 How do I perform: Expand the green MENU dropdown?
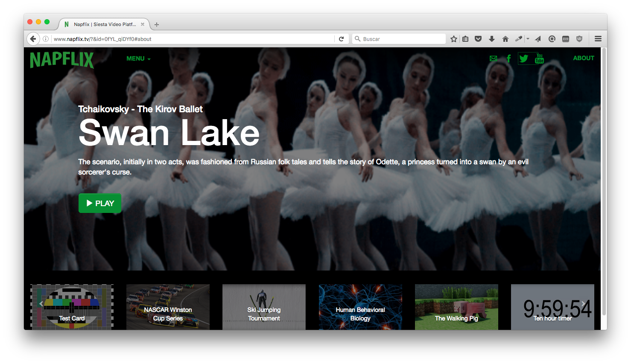pos(138,58)
